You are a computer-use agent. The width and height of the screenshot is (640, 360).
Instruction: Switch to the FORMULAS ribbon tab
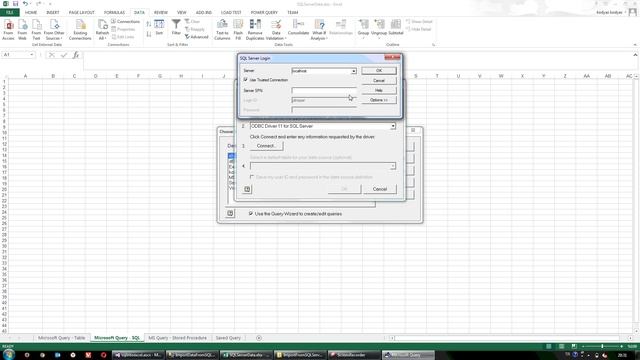click(x=114, y=12)
